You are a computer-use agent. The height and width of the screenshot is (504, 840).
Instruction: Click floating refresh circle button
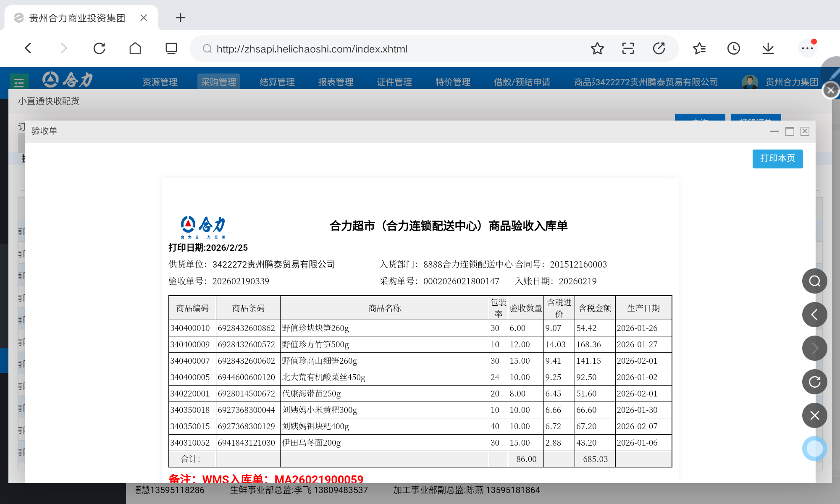(814, 382)
